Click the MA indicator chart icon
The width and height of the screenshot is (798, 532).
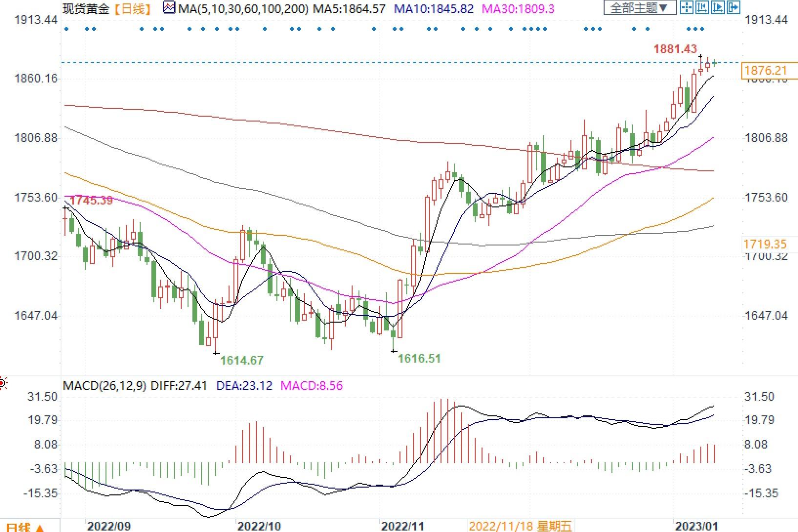pos(169,8)
